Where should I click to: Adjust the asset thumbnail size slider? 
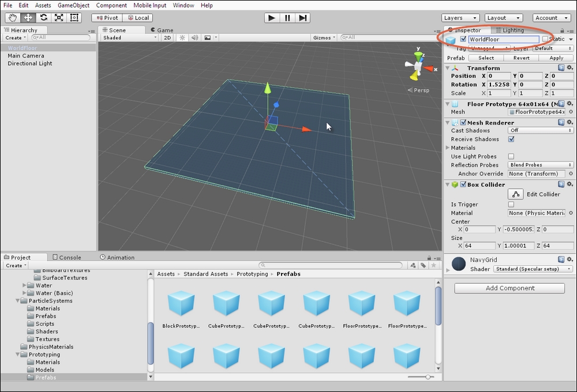tap(428, 377)
